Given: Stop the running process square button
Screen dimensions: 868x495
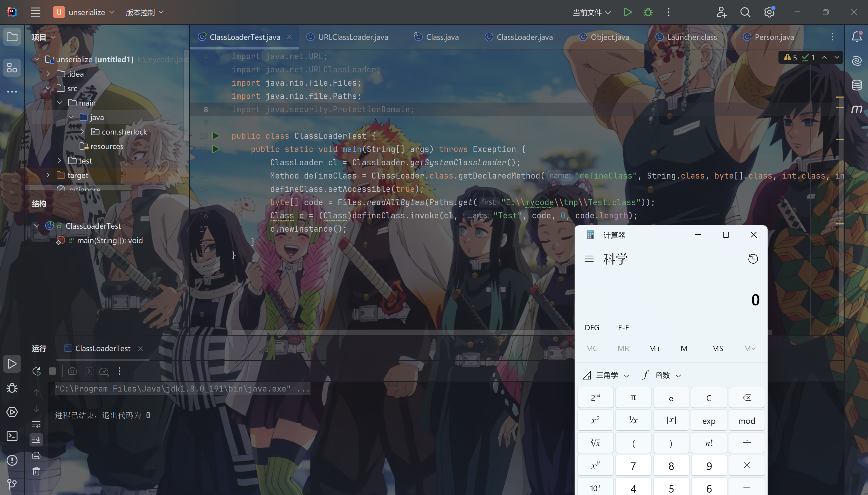Looking at the screenshot, I should tap(52, 371).
